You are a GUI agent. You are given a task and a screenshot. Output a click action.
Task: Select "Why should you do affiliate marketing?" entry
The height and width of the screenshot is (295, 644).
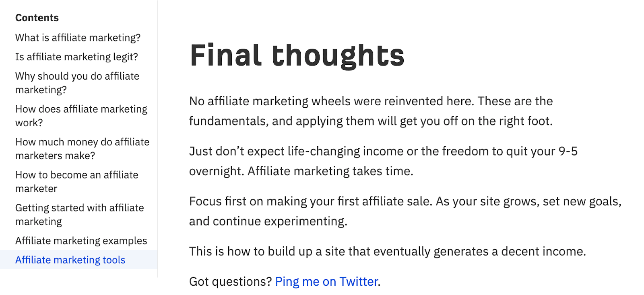tap(77, 83)
